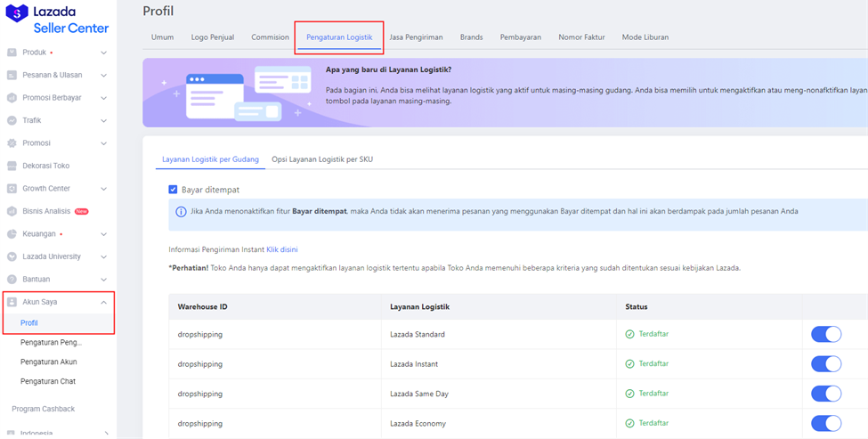Uncheck the Bayar ditempat checkbox
Screen dimensions: 868x439
click(173, 190)
